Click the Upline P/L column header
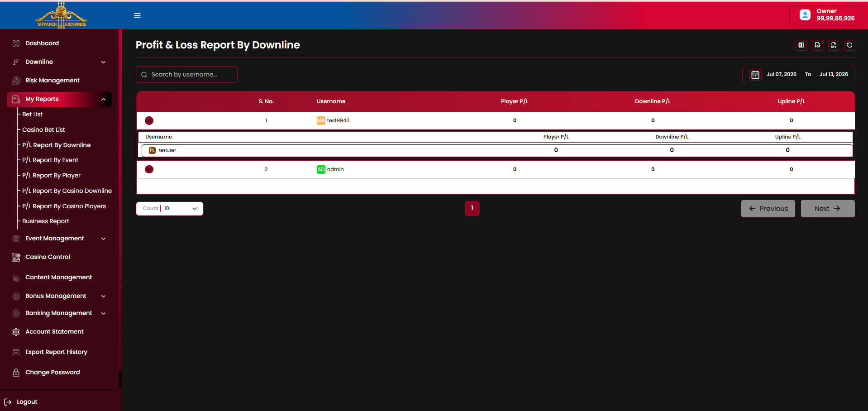The height and width of the screenshot is (411, 868). click(791, 101)
